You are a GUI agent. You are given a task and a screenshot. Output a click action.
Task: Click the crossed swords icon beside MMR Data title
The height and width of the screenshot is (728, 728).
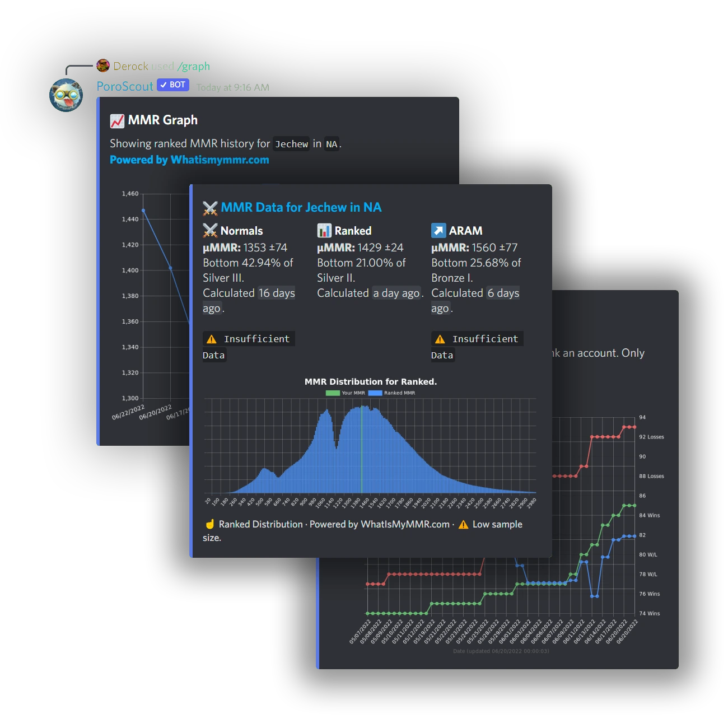[209, 207]
